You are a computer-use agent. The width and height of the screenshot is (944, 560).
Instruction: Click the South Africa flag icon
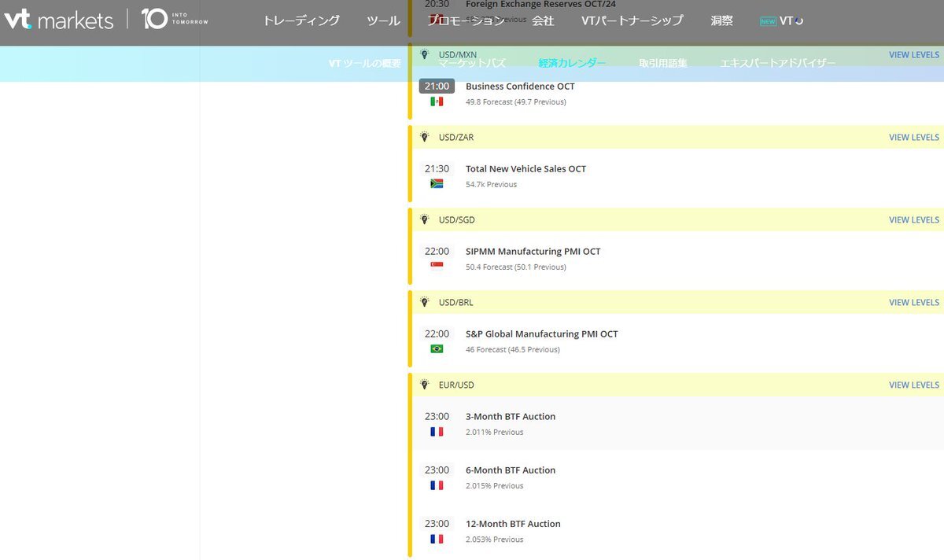pos(437,184)
